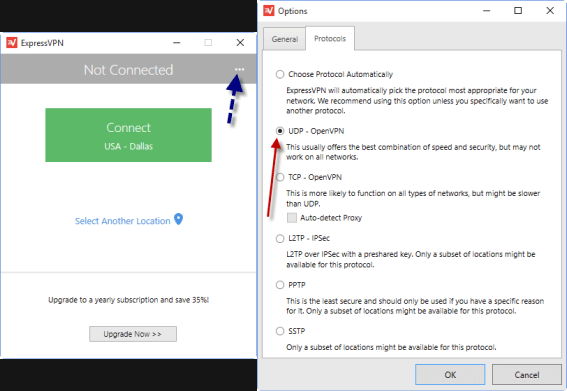Switch to the General tab
This screenshot has width=567, height=391.
[285, 39]
